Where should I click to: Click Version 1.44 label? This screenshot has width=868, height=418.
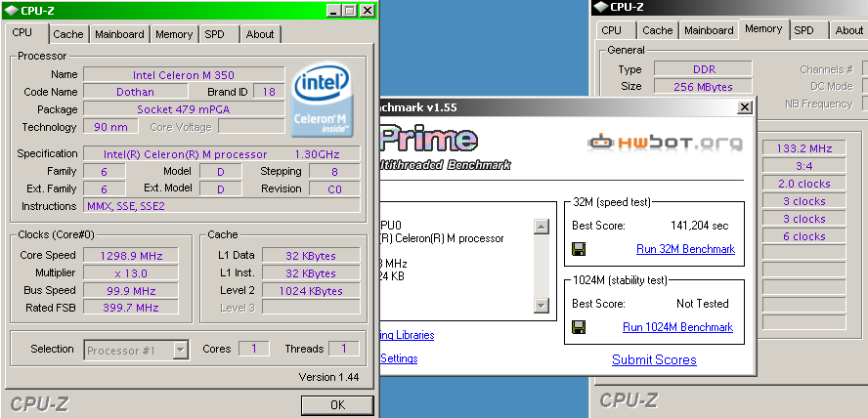click(328, 377)
